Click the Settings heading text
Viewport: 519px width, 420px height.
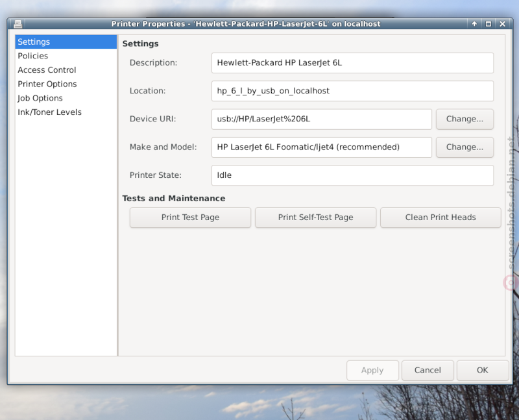(140, 43)
